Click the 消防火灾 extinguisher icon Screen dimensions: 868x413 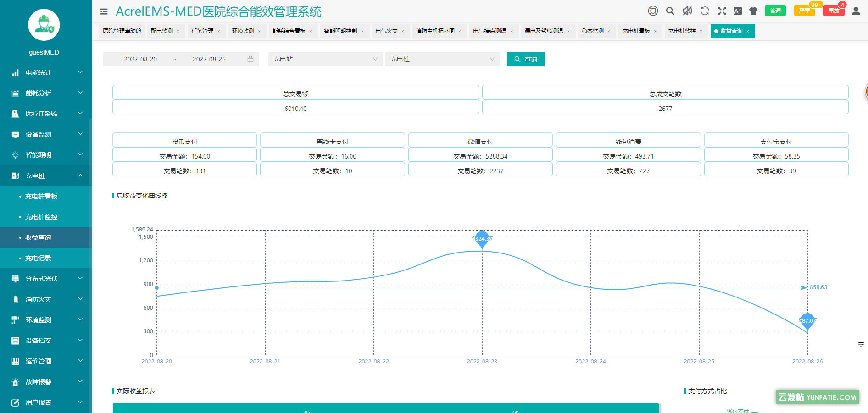(x=15, y=299)
